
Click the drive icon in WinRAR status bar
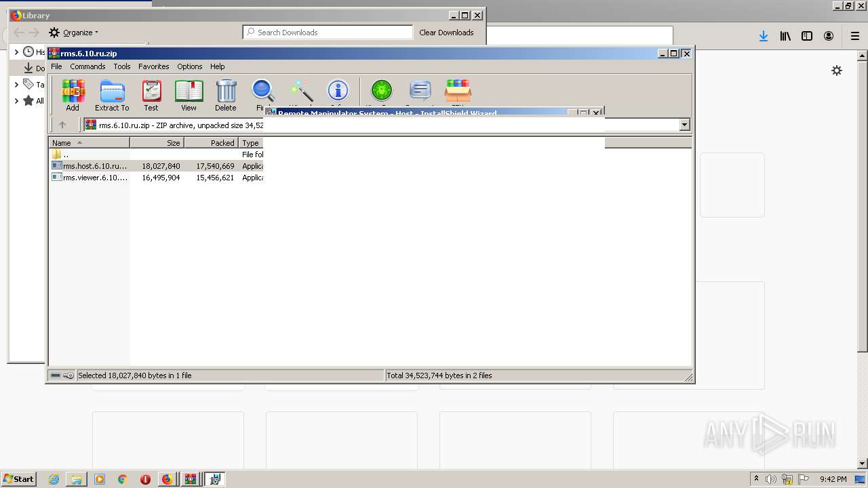pos(56,375)
